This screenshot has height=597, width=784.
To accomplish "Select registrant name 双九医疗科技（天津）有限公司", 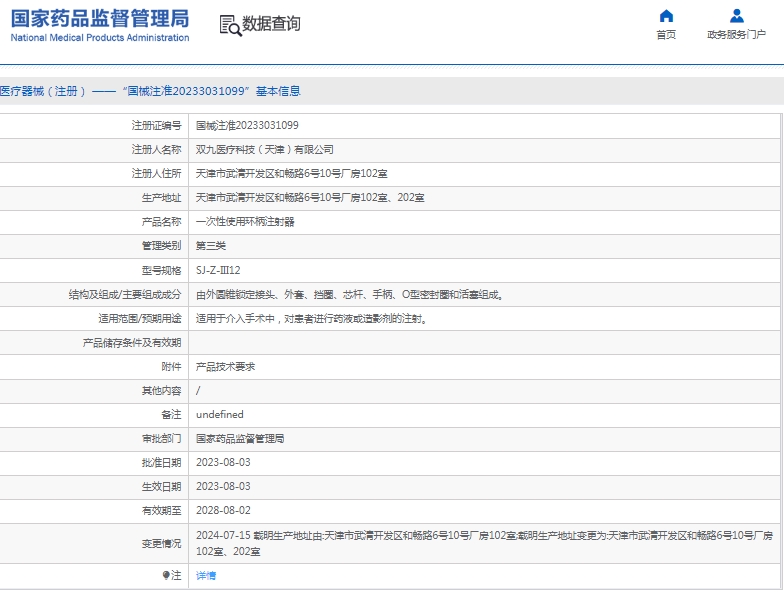I will tap(264, 150).
